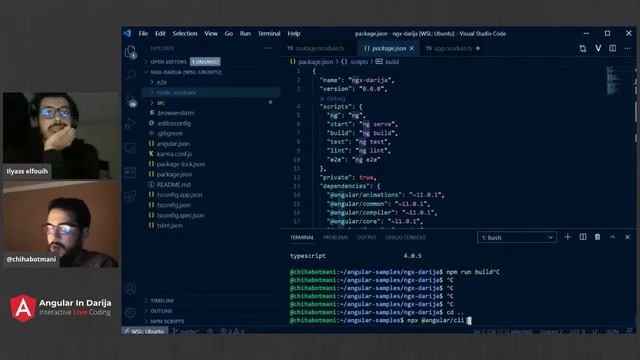
Task: Close the package.json editor tab
Action: point(412,49)
